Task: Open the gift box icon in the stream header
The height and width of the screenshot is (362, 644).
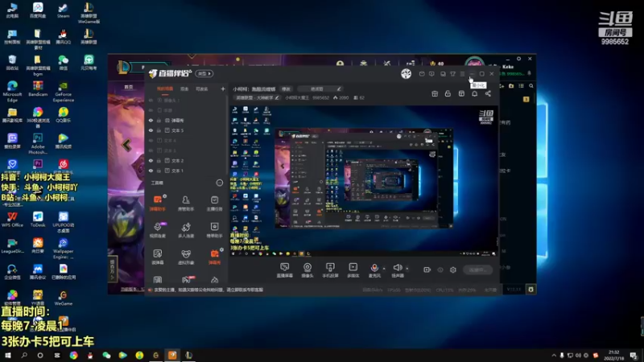Action: click(435, 93)
